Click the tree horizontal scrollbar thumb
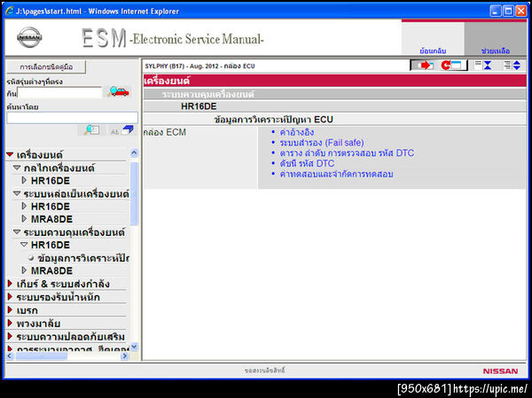The height and width of the screenshot is (398, 532). pos(42,356)
